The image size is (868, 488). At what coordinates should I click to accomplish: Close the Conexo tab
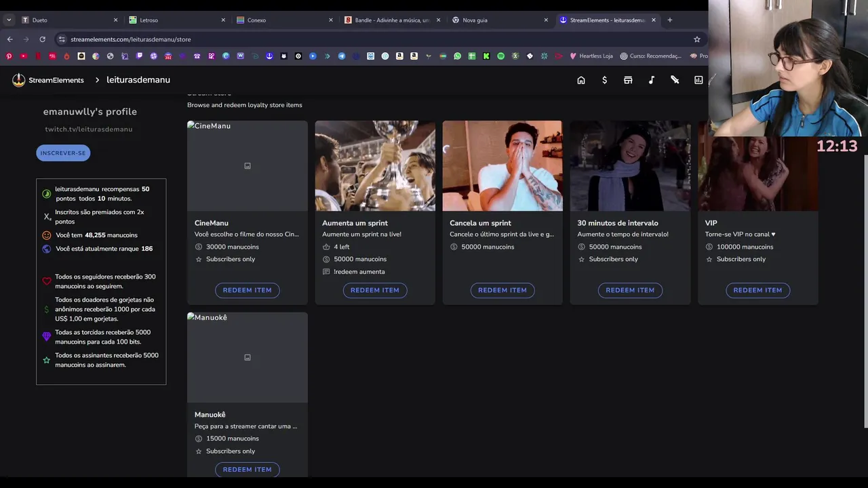point(331,20)
